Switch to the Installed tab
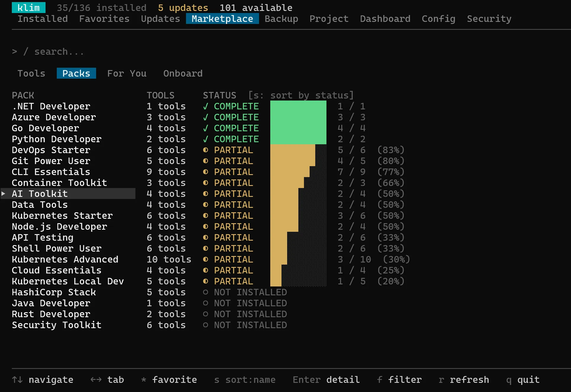 (43, 19)
